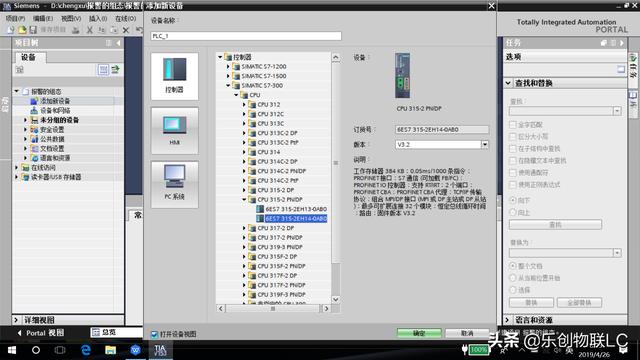Expand the SIMATIC S7-1200 folder
The width and height of the screenshot is (640, 360).
tap(228, 66)
